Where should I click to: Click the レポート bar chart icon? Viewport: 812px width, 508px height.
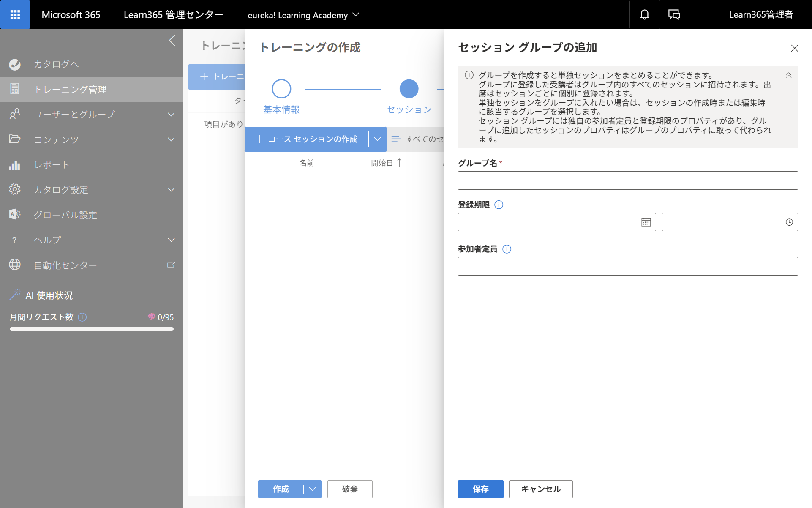tap(15, 164)
